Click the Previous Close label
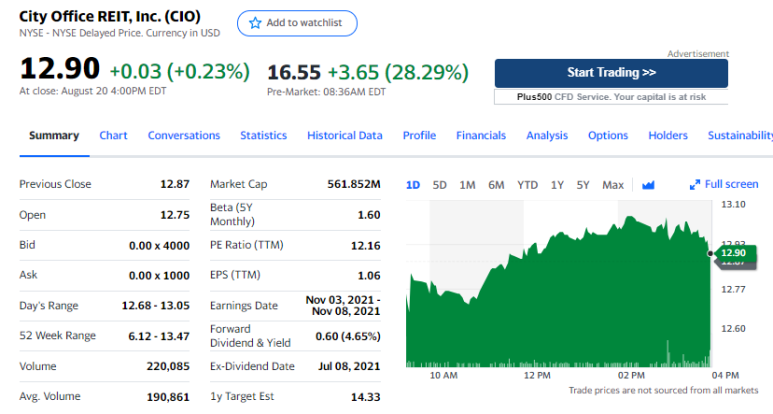This screenshot has width=773, height=414. 55,184
